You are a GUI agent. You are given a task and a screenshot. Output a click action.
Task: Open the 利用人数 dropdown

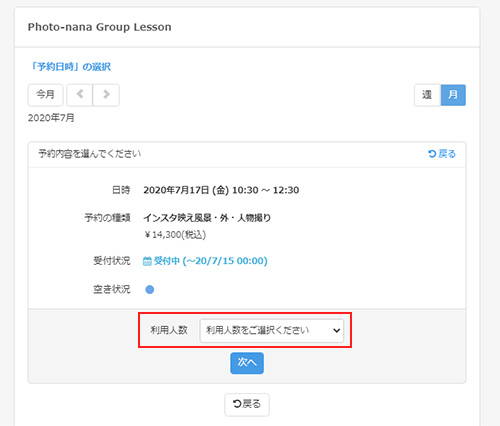click(x=271, y=331)
